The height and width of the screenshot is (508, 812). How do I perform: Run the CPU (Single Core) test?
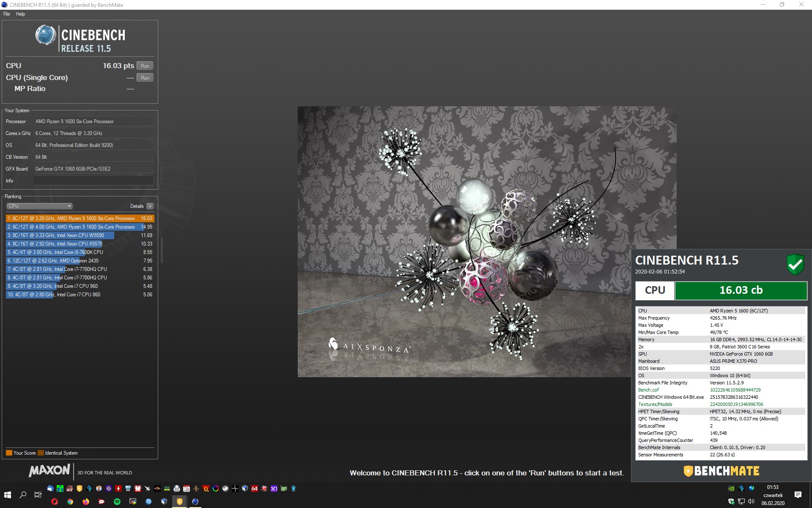[145, 78]
